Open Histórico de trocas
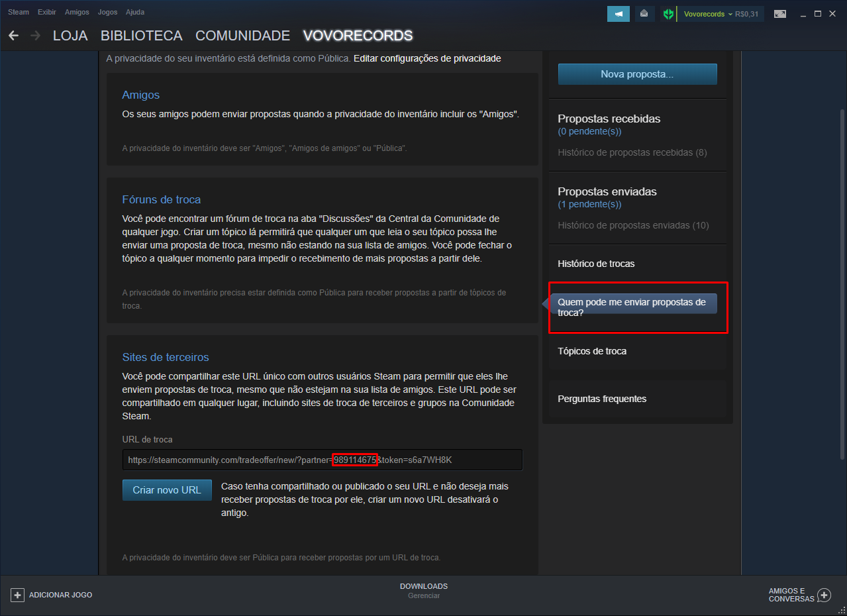The height and width of the screenshot is (616, 847). (596, 264)
